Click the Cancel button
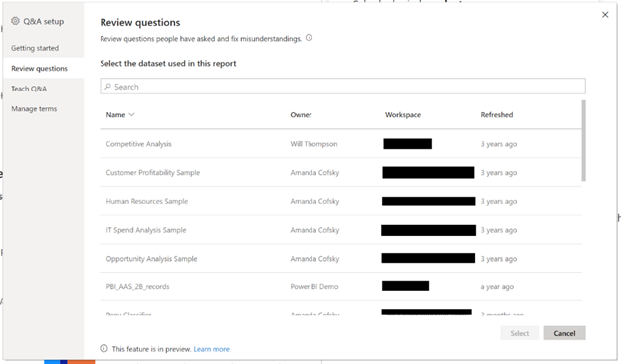 click(x=564, y=333)
